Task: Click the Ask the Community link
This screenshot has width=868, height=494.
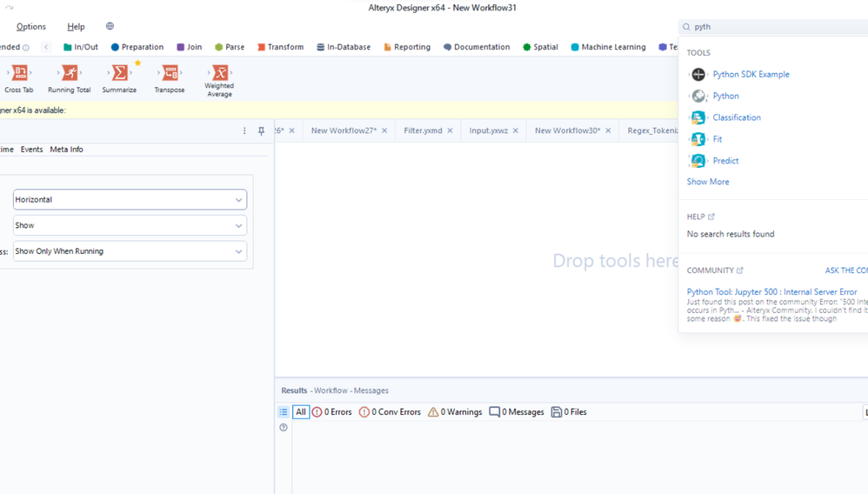Action: (x=846, y=270)
